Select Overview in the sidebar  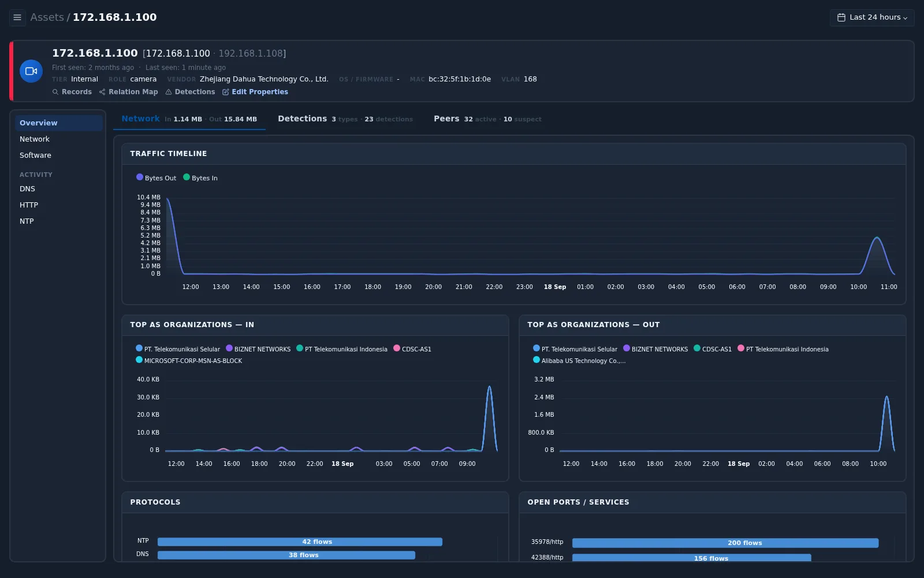tap(58, 123)
